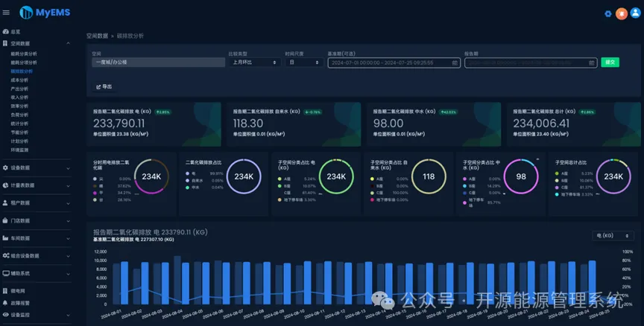Image resolution: width=644 pixels, height=326 pixels.
Task: Collapse the 空间数据 sidebar section
Action: (37, 43)
